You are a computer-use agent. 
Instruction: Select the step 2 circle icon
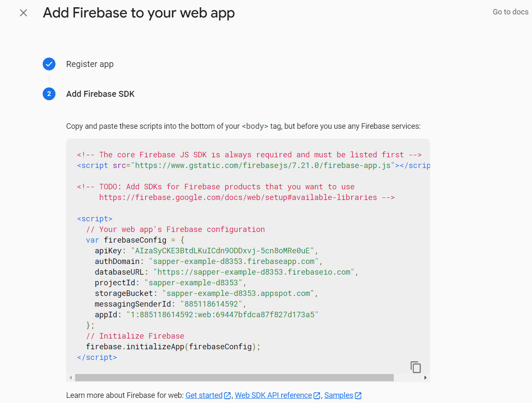click(49, 94)
